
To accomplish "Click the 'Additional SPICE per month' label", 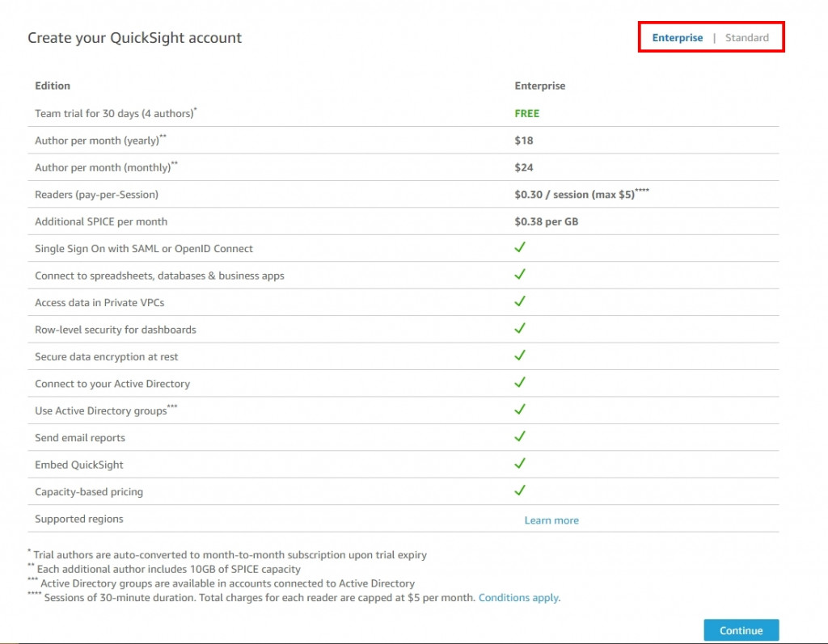I will [x=101, y=221].
